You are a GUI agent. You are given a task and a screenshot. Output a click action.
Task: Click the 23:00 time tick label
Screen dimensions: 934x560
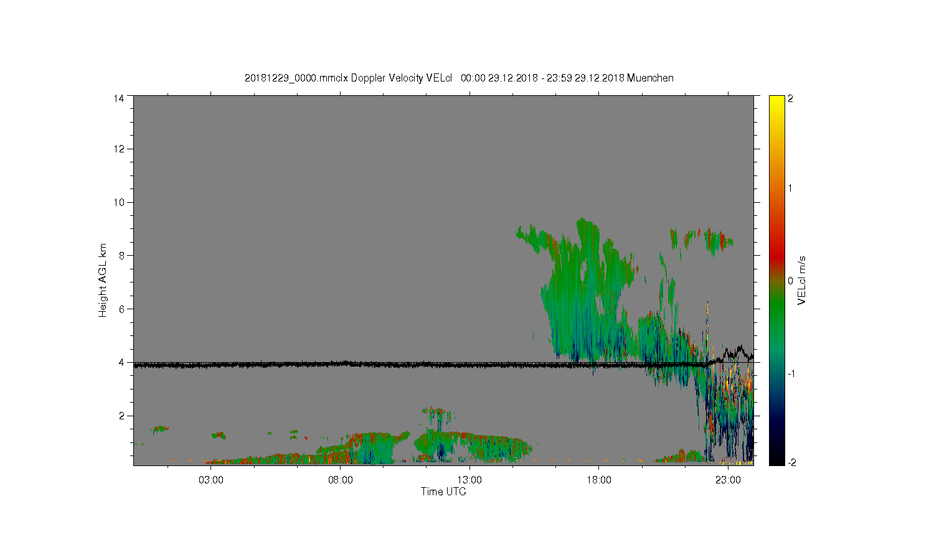728,480
